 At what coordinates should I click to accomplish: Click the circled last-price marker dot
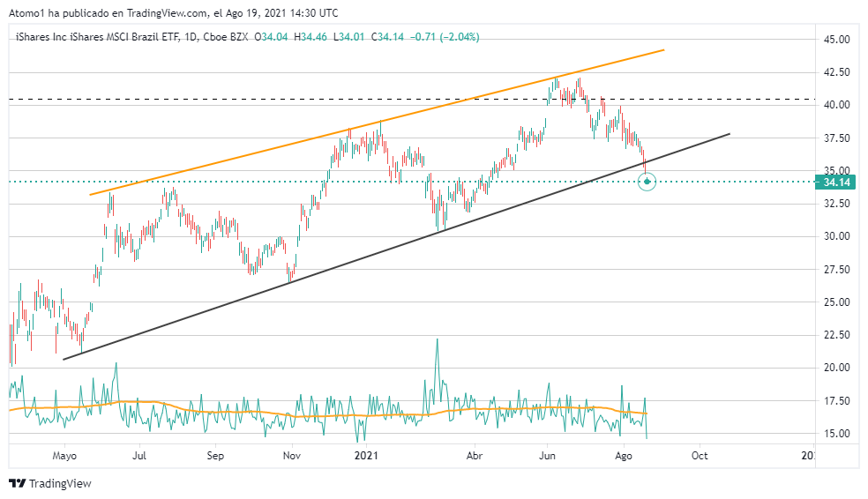click(x=647, y=182)
